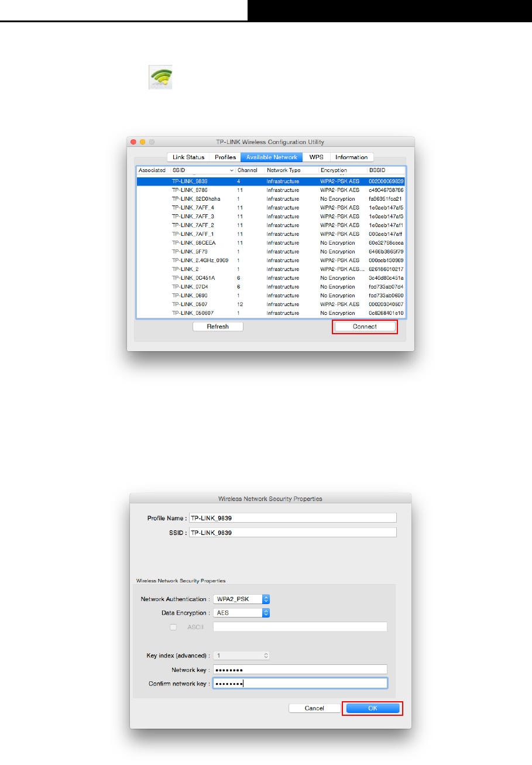Click the Connect button
Image resolution: width=532 pixels, height=765 pixels.
365,327
